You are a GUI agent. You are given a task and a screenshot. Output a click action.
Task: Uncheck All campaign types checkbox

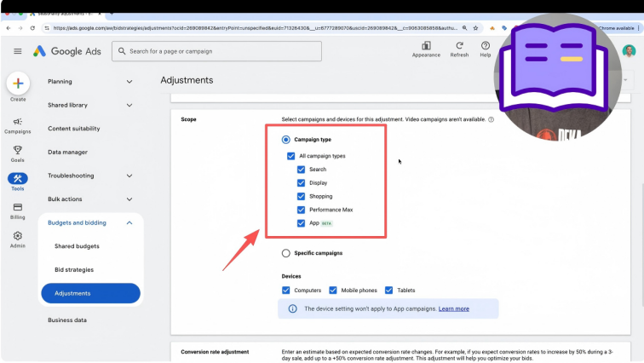[x=290, y=156]
